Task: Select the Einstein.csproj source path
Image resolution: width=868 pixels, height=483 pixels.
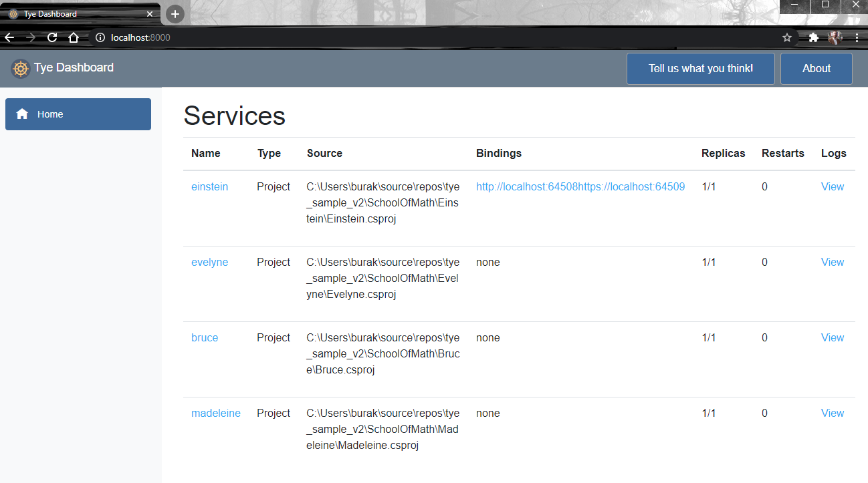Action: pos(383,203)
